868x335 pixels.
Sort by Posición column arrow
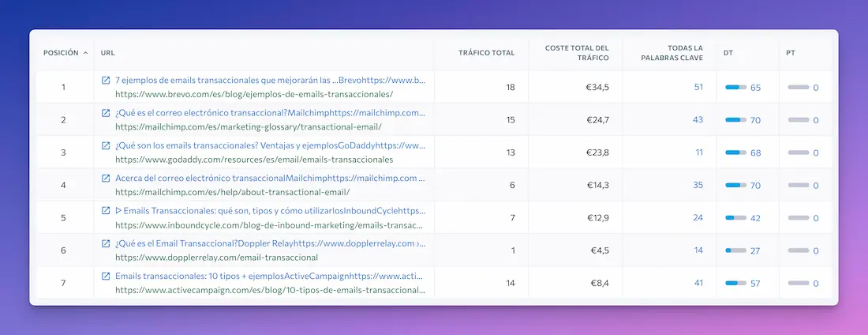[x=85, y=53]
